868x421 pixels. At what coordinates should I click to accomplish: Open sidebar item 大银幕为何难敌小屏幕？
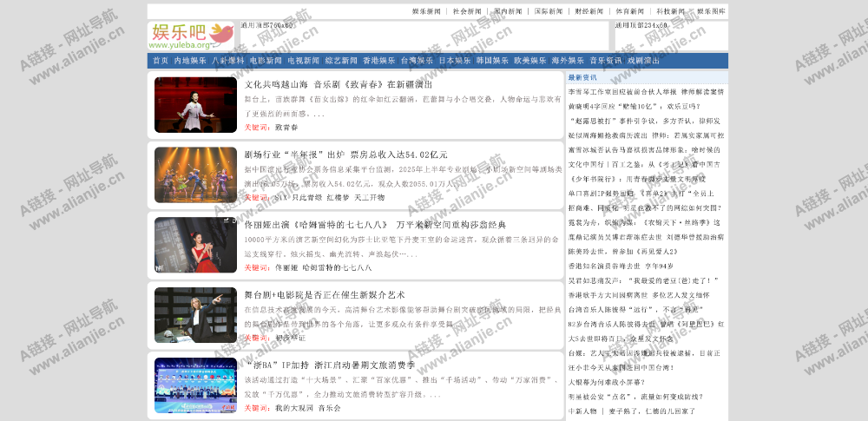tap(609, 382)
